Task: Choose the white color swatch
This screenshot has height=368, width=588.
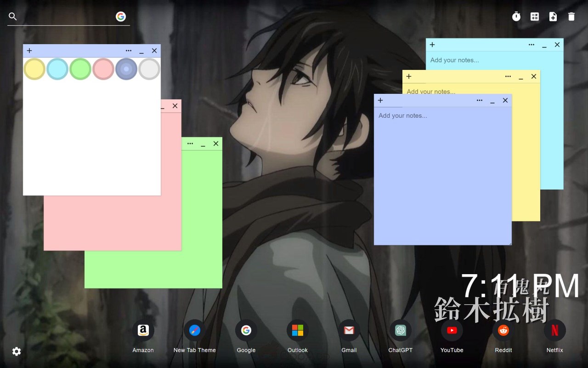Action: tap(149, 69)
